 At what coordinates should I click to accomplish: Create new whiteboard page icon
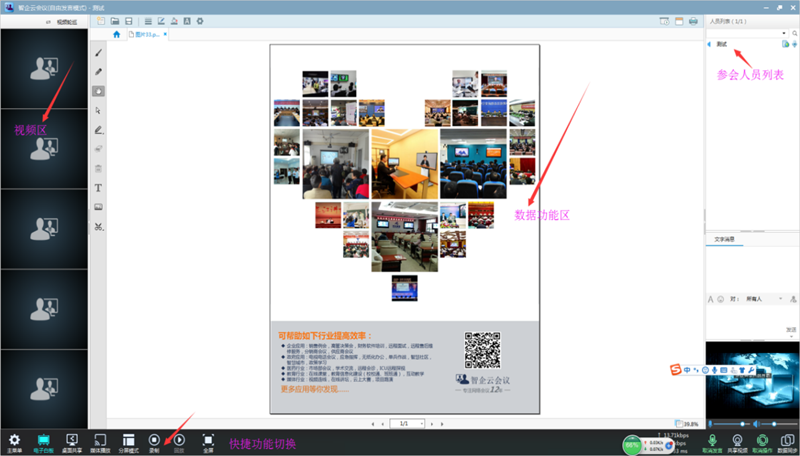pyautogui.click(x=101, y=21)
